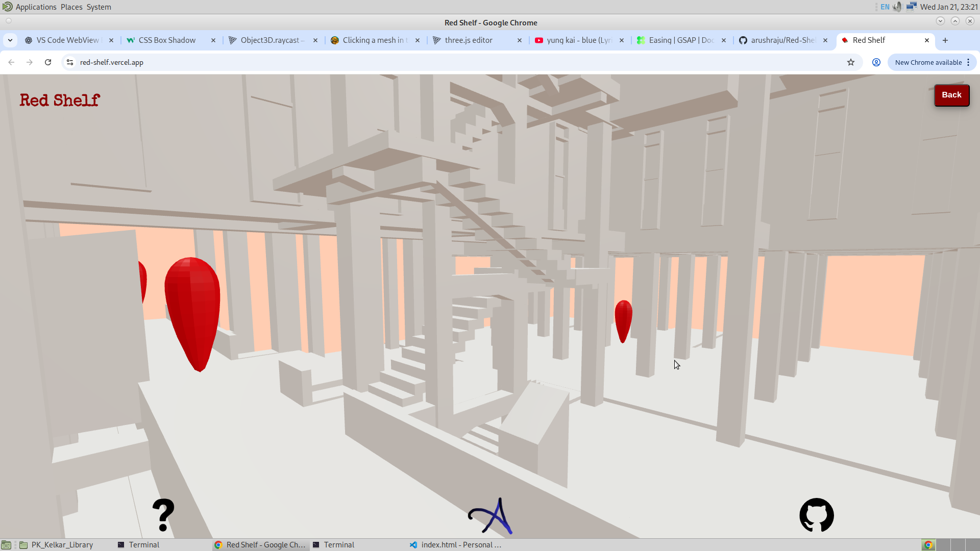Open the Places menu

(71, 7)
